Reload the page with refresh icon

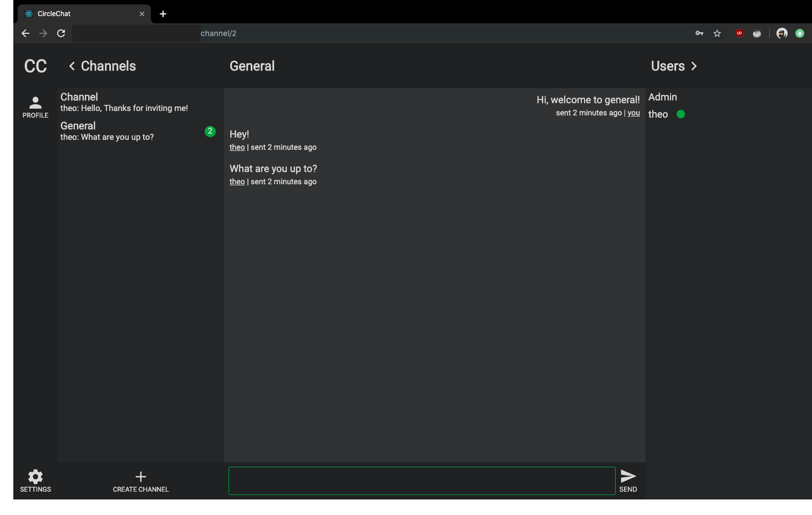[61, 33]
